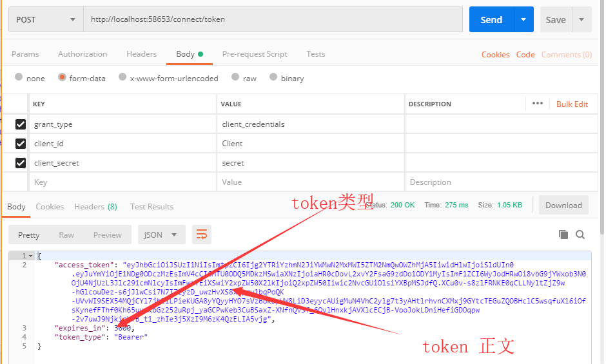Select x-www-form-urlencoded body type

122,77
